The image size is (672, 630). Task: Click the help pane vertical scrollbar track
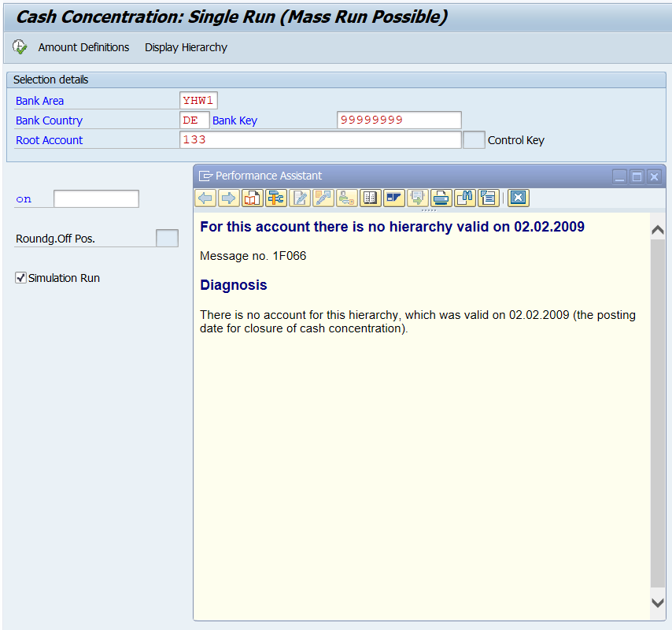pyautogui.click(x=657, y=413)
